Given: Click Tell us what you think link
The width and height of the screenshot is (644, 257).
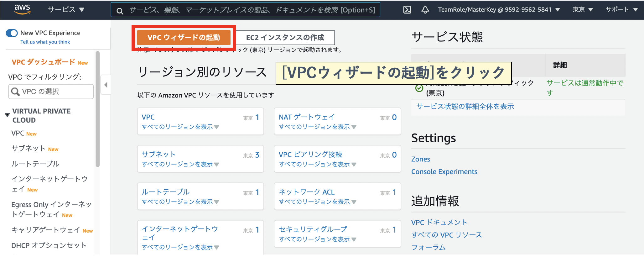Looking at the screenshot, I should [x=45, y=42].
